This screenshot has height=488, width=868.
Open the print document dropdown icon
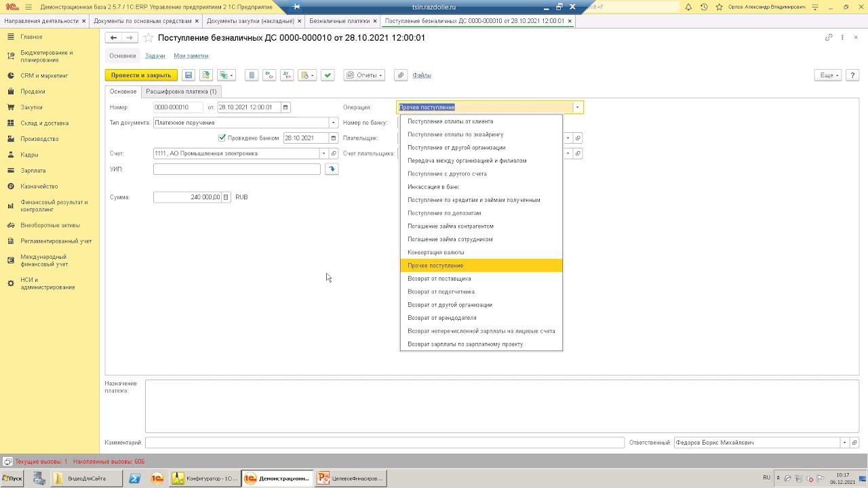tap(307, 75)
